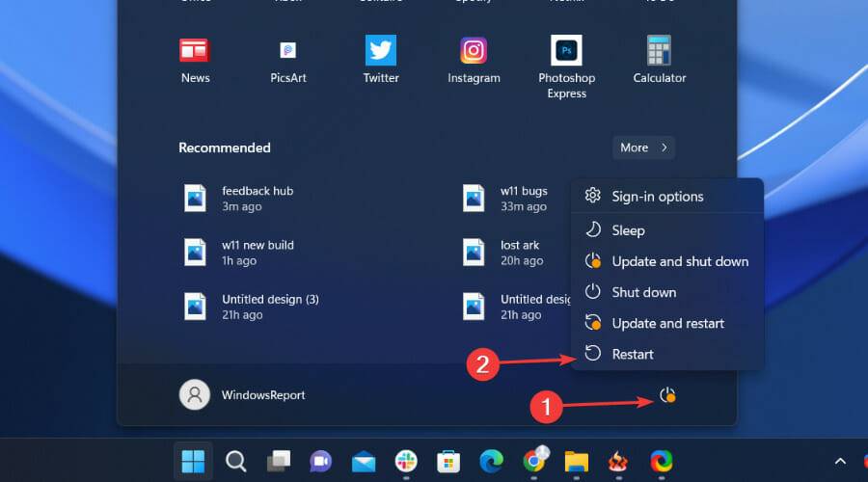Open Chat from the taskbar
868x482 pixels.
pos(321,461)
